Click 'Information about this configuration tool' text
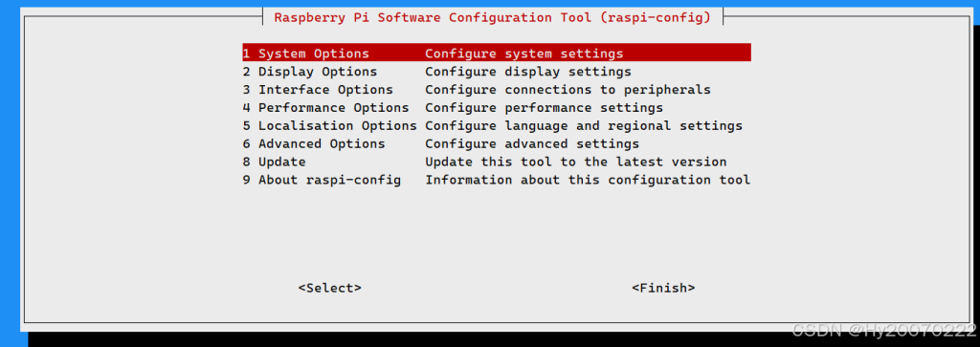This screenshot has height=347, width=980. (x=589, y=180)
